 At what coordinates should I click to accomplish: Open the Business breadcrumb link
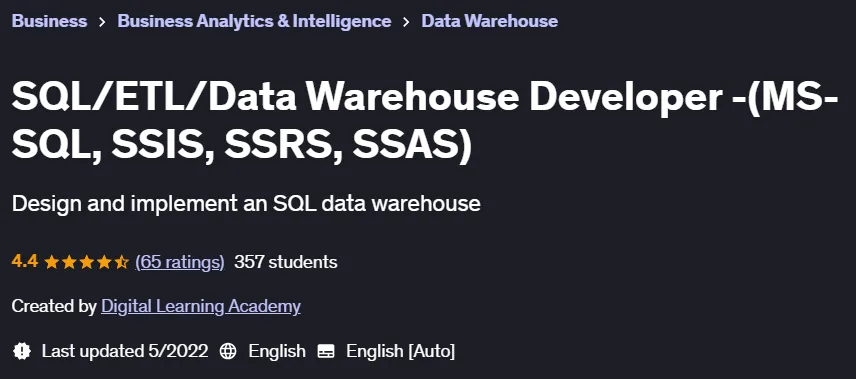[x=49, y=21]
